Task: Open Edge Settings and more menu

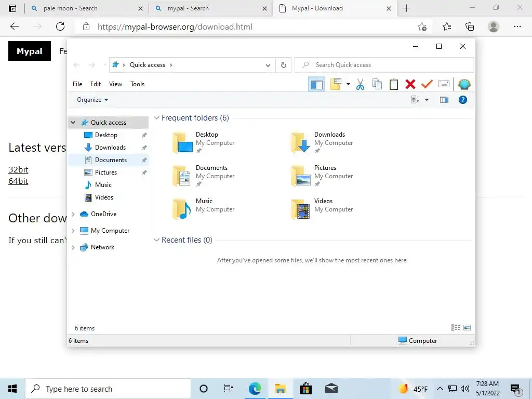Action: click(517, 27)
